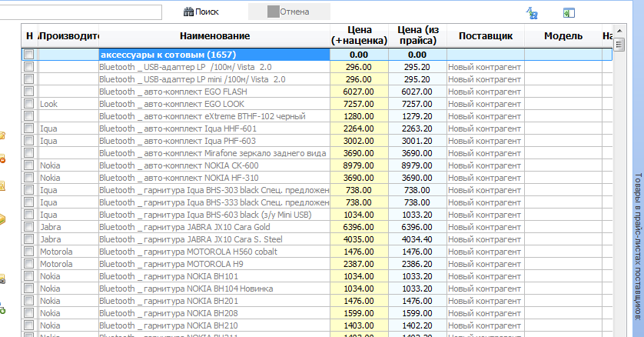Click the 'Цена (из прайса)' column header
This screenshot has height=337, width=644.
pyautogui.click(x=418, y=35)
